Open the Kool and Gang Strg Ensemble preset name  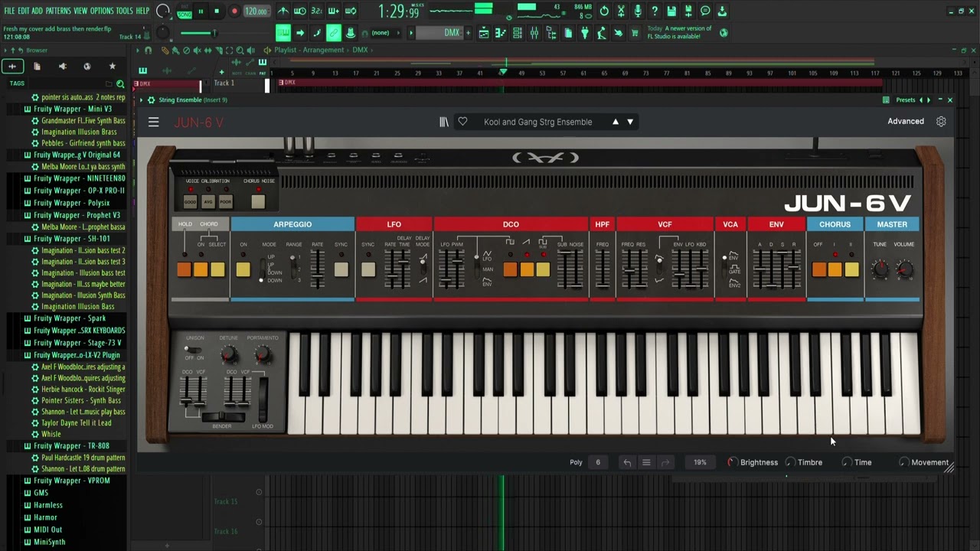(x=537, y=122)
